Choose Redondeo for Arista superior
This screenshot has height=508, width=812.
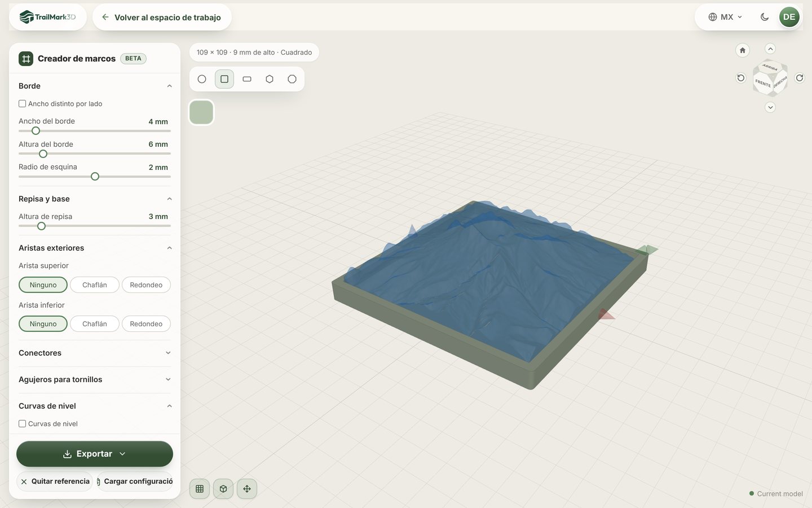pos(146,285)
